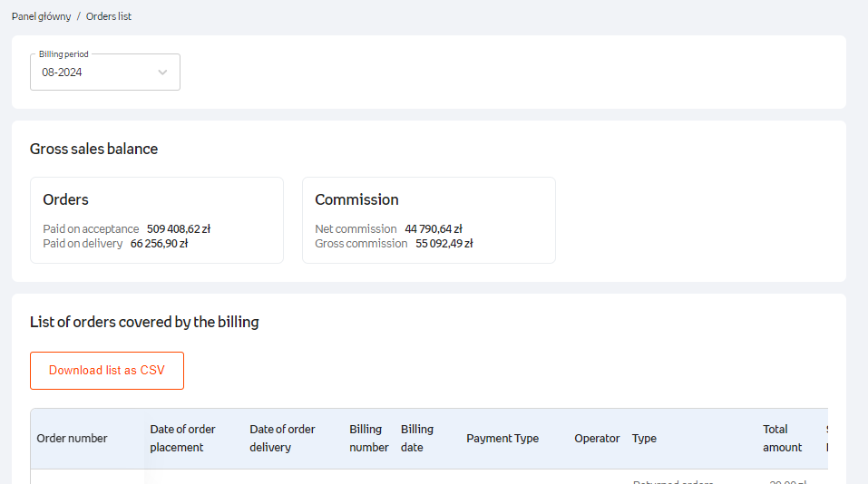Click the Type column header

[x=644, y=439]
